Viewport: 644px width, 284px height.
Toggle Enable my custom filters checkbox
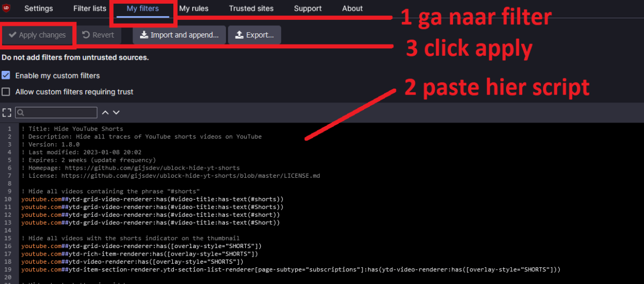6,76
